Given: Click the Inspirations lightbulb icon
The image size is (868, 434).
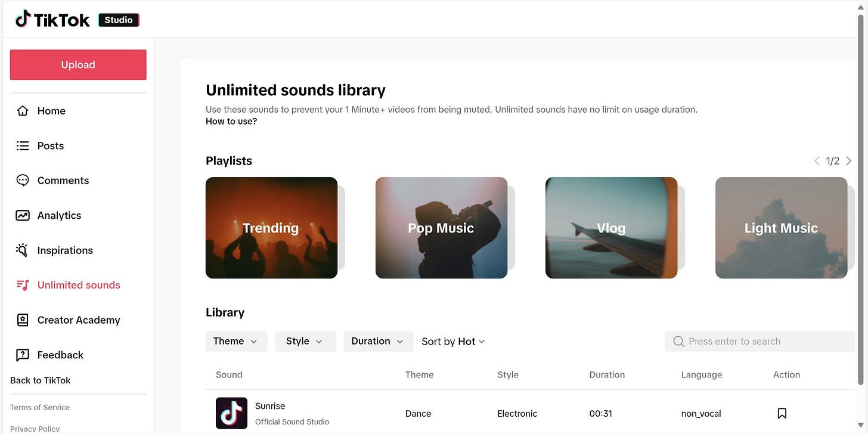Looking at the screenshot, I should coord(23,250).
